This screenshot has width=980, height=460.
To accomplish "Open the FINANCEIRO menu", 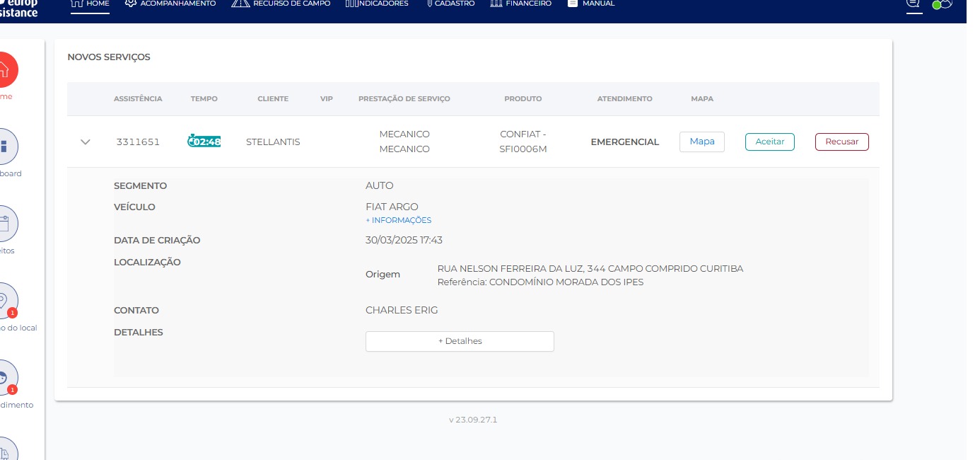I will (x=520, y=4).
